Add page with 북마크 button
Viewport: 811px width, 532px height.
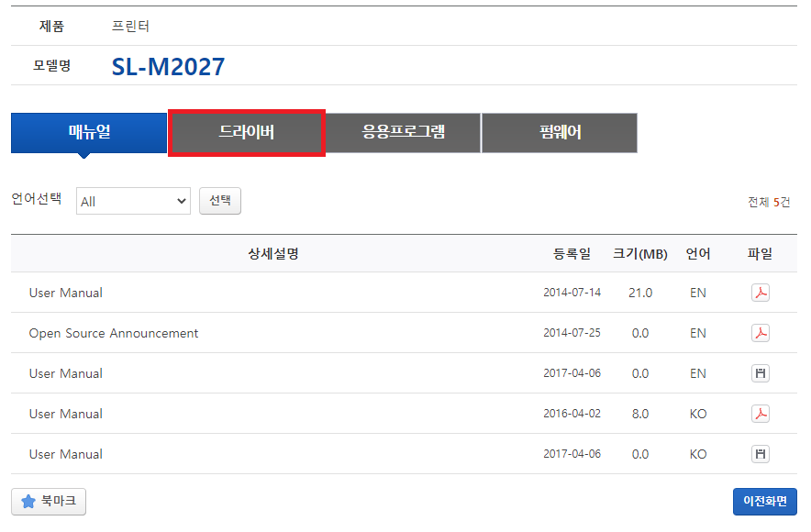tap(49, 502)
